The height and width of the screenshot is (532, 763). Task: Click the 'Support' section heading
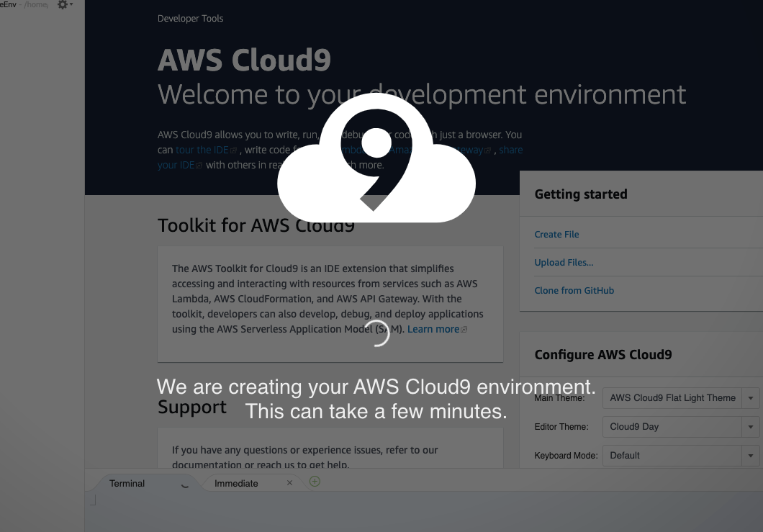pos(192,407)
